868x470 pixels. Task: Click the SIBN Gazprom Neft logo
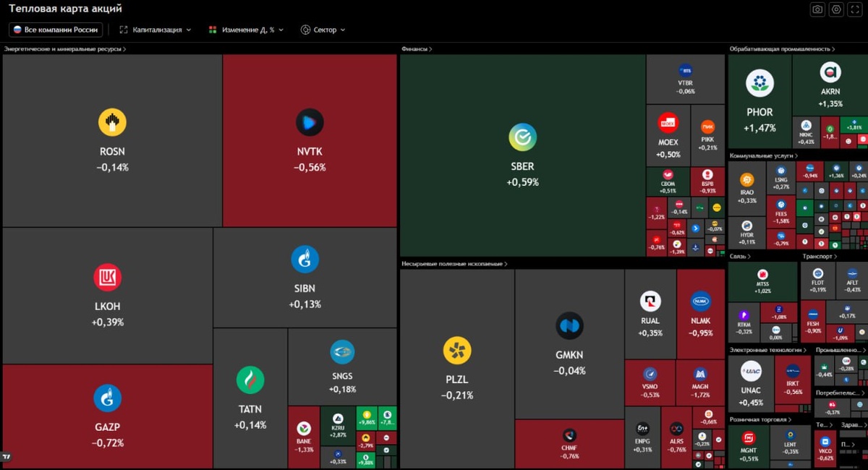point(305,260)
